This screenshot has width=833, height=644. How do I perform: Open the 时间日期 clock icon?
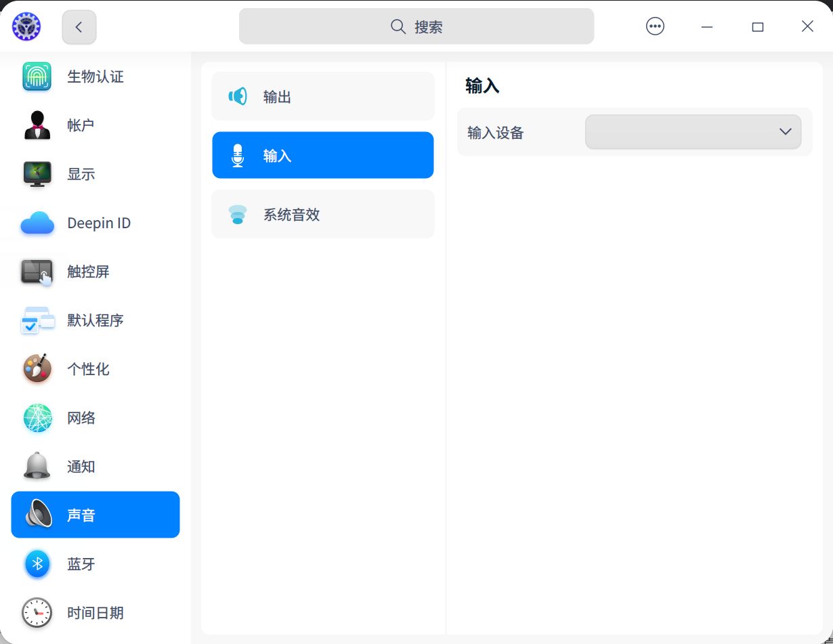tap(37, 612)
